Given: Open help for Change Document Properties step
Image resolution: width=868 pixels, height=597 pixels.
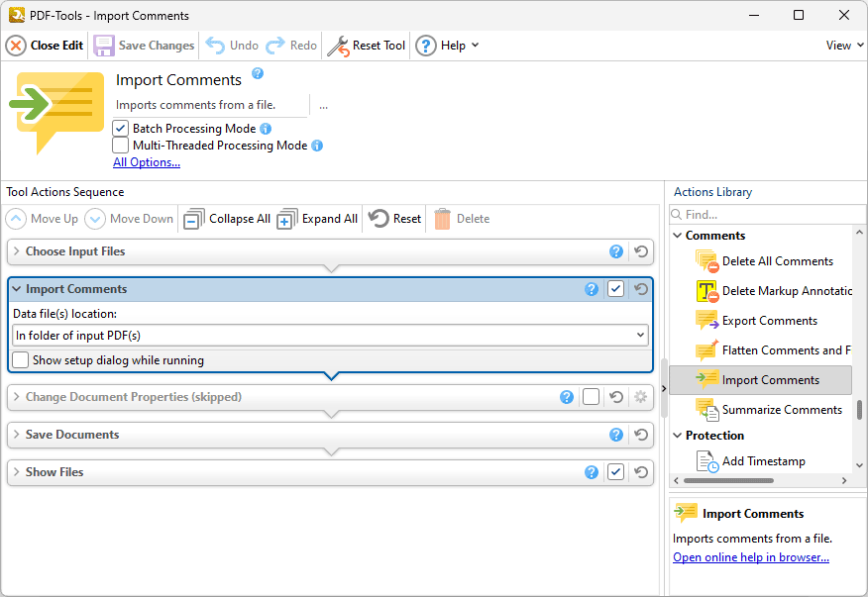Looking at the screenshot, I should (x=567, y=397).
